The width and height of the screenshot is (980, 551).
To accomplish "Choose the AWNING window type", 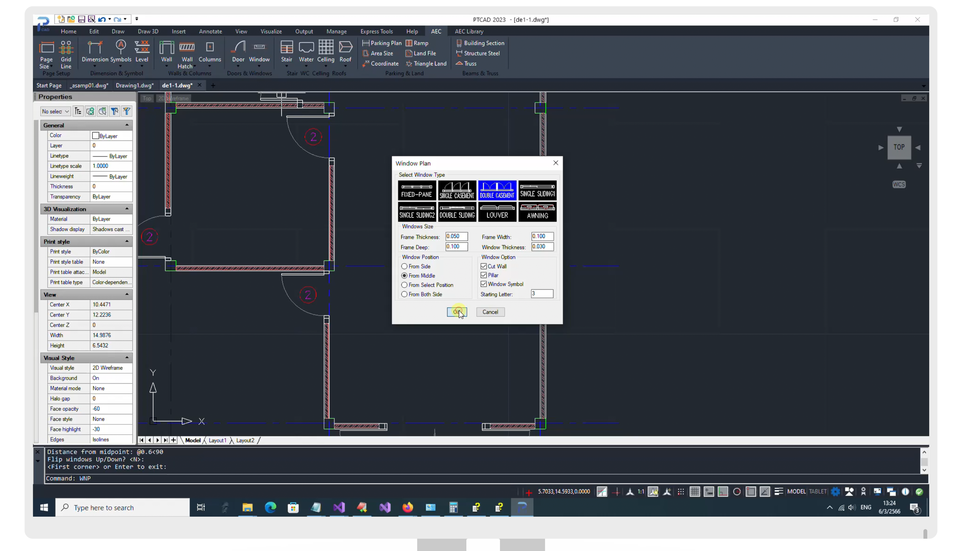I will [537, 211].
